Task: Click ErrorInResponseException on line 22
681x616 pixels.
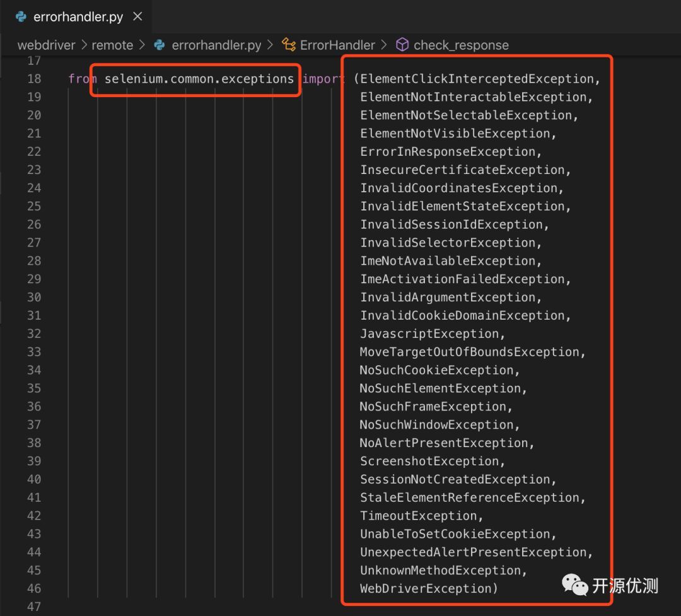Action: click(x=448, y=151)
